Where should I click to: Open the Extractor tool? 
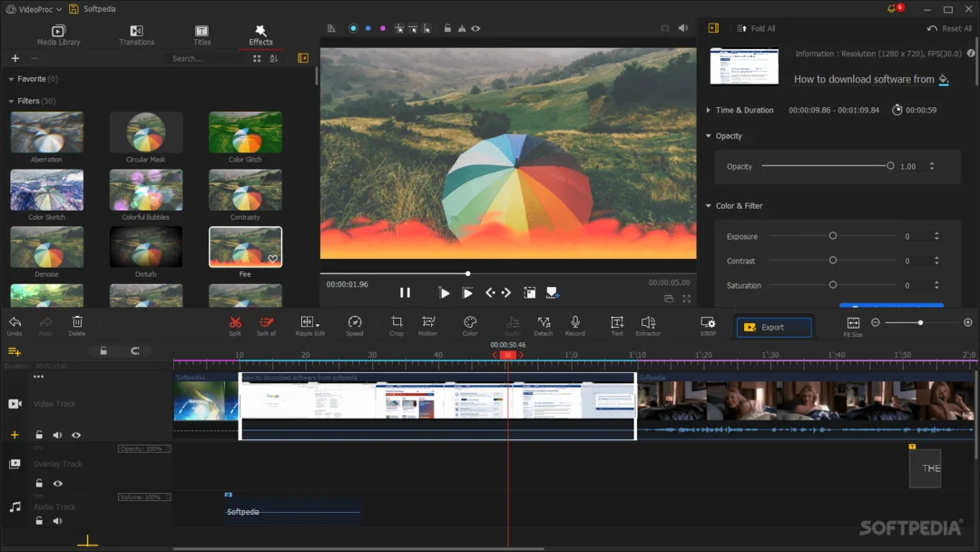coord(648,326)
